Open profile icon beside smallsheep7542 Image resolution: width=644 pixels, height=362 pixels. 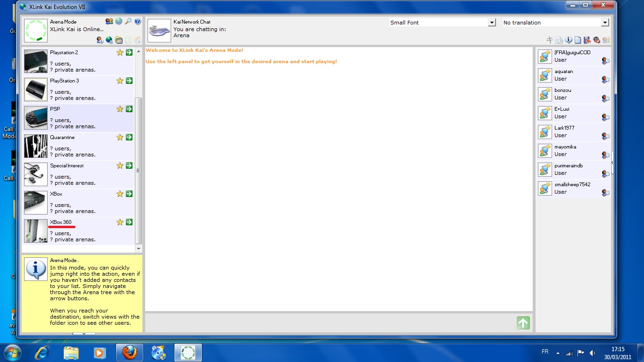coord(605,193)
